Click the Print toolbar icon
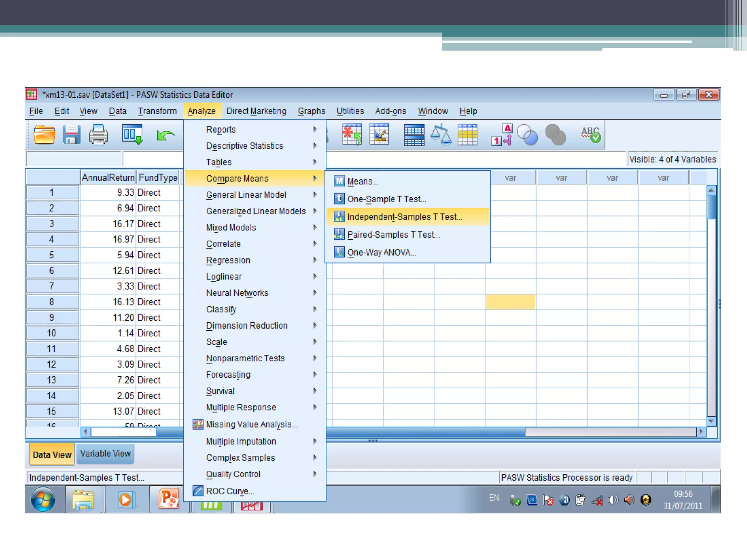The height and width of the screenshot is (560, 747). point(98,135)
